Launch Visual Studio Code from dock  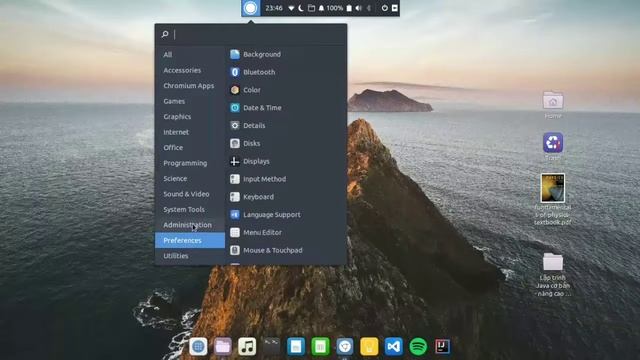coord(393,347)
